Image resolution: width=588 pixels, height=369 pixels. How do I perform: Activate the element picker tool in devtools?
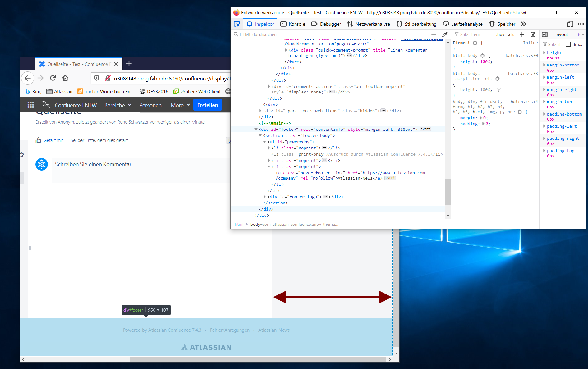click(237, 24)
